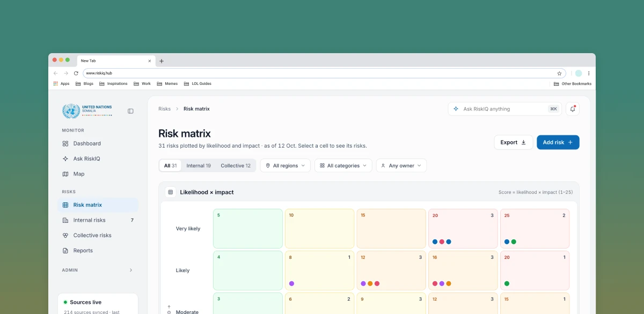Click the purple dot in Likely score 8 cell
This screenshot has width=644, height=314.
pos(291,283)
